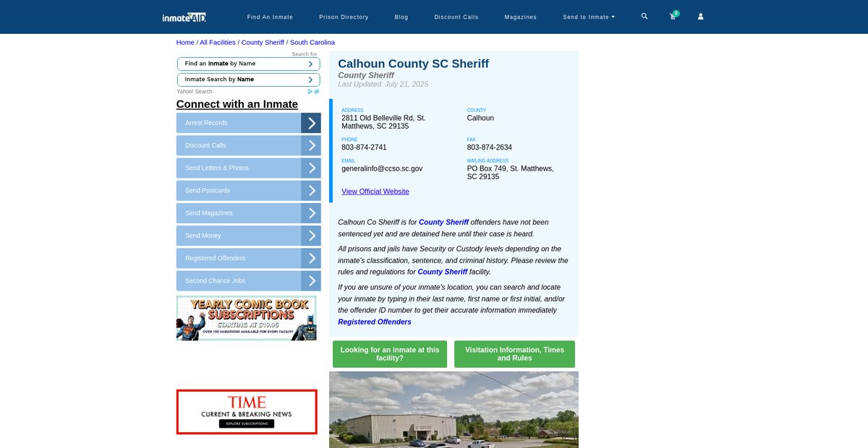Click South Carolina breadcrumb link
Viewport: 868px width, 448px height.
(x=312, y=43)
